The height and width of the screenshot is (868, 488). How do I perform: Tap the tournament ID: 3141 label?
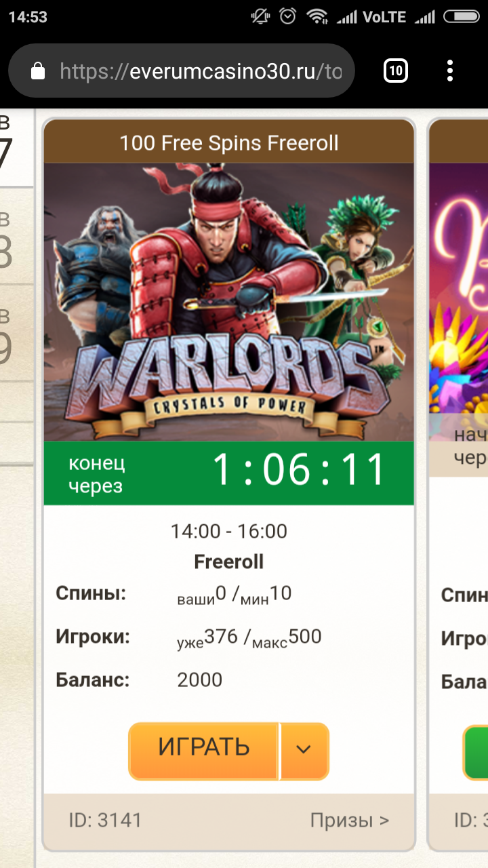(105, 821)
